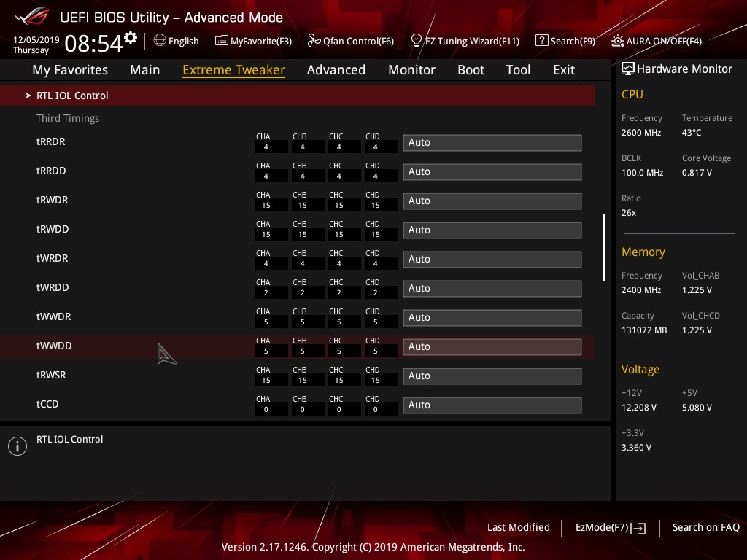Go to the Exit tab
Screen dimensions: 747x560
(x=564, y=69)
